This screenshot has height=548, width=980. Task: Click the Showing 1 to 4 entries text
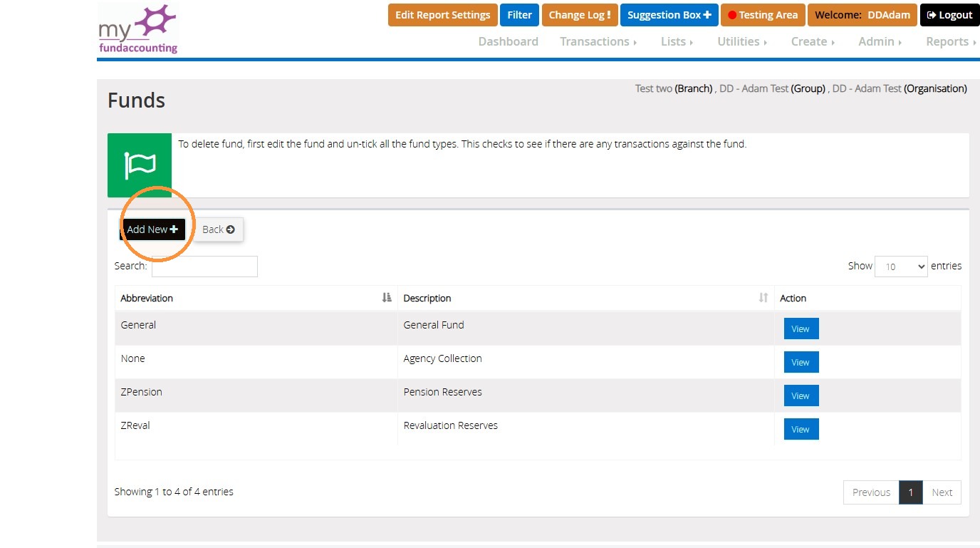click(x=174, y=492)
